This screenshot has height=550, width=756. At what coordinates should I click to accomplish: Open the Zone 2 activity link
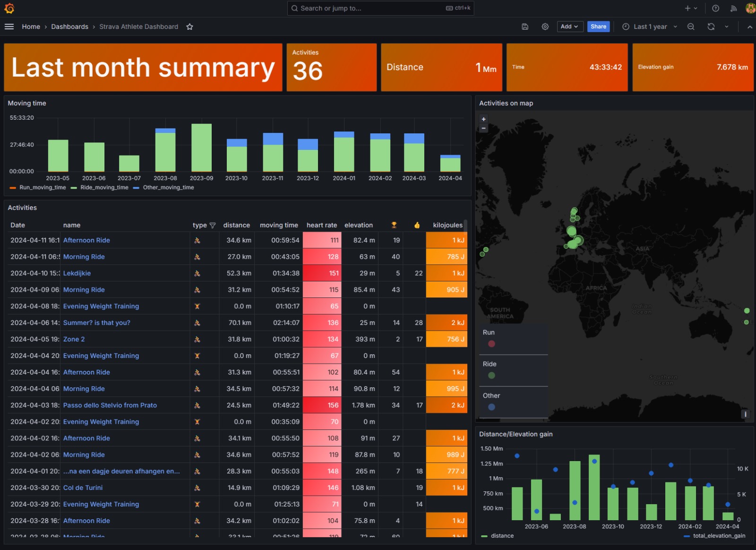[x=74, y=340]
